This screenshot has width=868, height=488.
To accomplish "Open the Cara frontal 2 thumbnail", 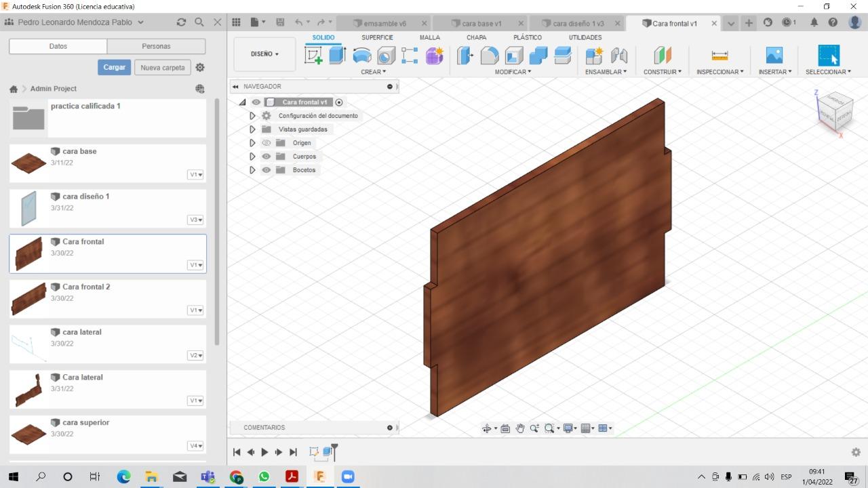I will click(x=28, y=299).
